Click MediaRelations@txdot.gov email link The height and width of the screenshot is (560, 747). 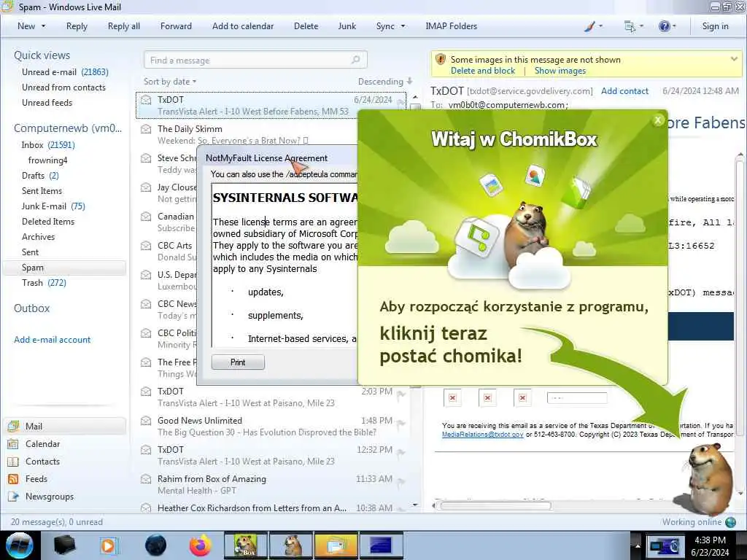(483, 435)
